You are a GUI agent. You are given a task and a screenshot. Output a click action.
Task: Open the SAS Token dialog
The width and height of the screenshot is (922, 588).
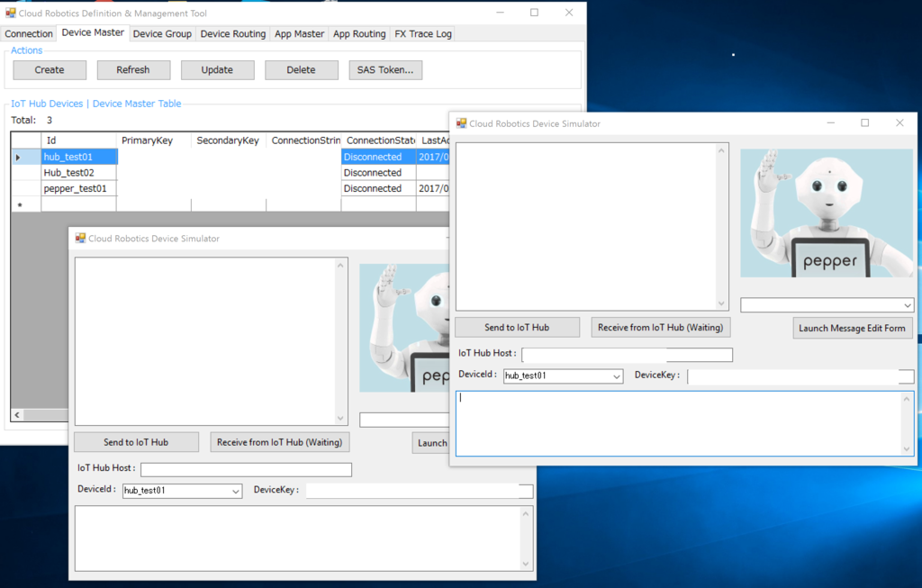pyautogui.click(x=385, y=69)
